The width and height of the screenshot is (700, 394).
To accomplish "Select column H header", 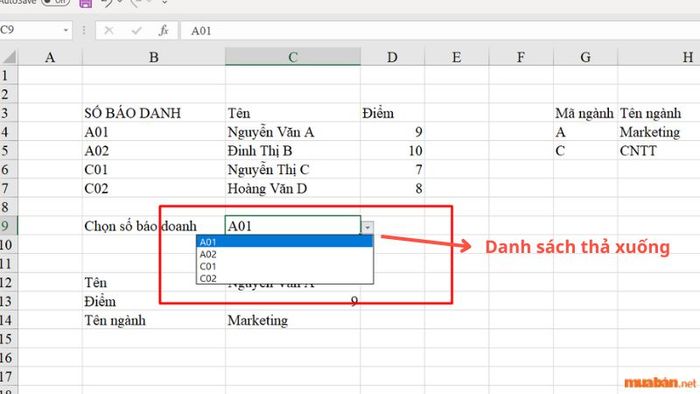I will [659, 57].
